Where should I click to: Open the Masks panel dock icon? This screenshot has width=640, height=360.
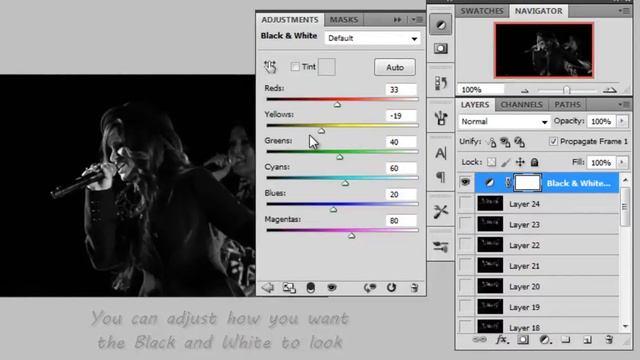pyautogui.click(x=441, y=49)
